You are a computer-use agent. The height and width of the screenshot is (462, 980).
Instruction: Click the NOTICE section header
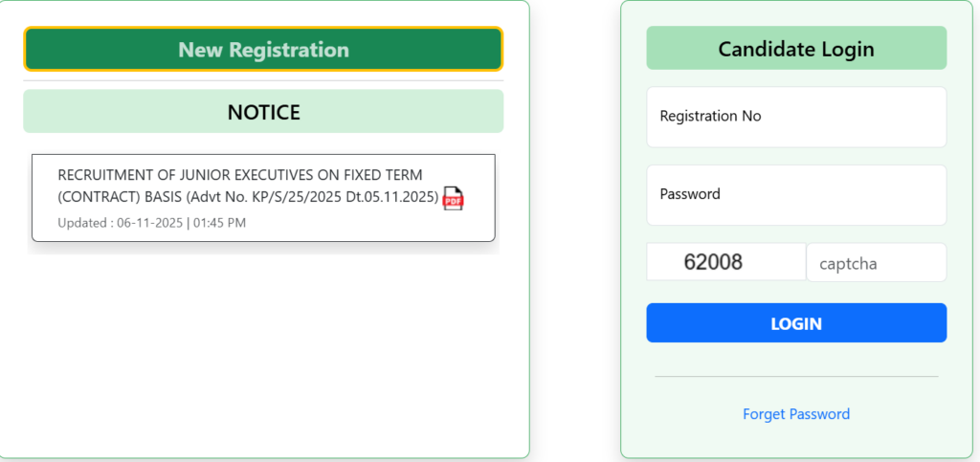(x=263, y=112)
